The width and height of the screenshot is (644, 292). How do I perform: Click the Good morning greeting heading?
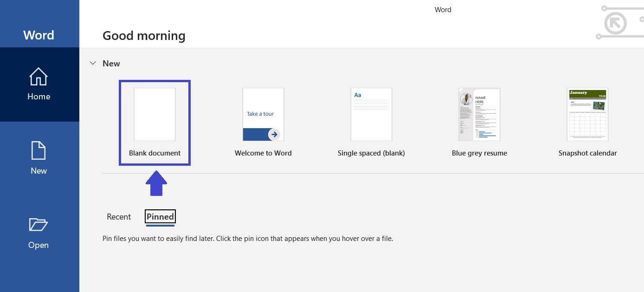[x=144, y=35]
